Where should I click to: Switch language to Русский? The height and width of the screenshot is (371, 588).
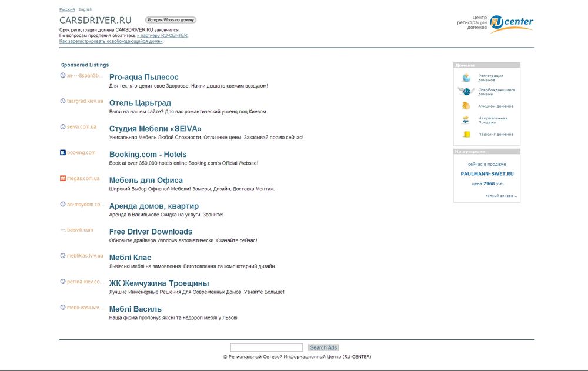(67, 9)
